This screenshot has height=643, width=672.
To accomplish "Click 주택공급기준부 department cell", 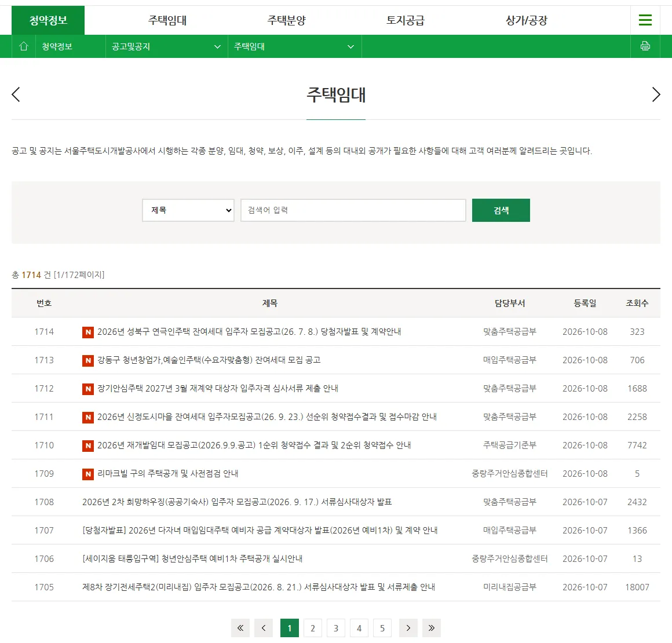I will 510,445.
